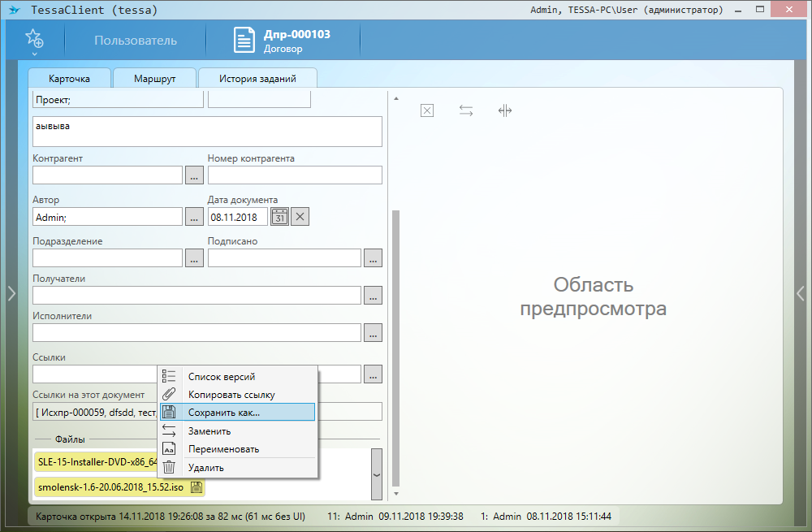Clear the document date with X button
This screenshot has width=812, height=532.
300,217
